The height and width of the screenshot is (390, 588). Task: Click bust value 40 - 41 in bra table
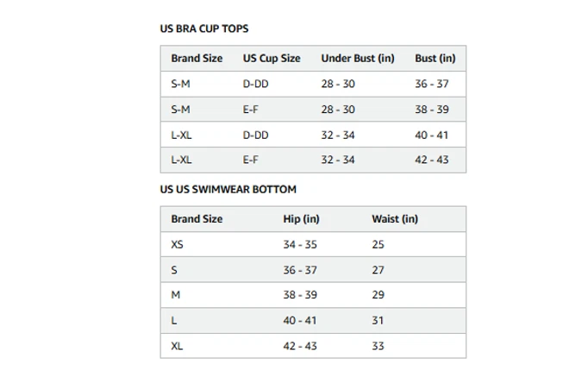pos(432,135)
